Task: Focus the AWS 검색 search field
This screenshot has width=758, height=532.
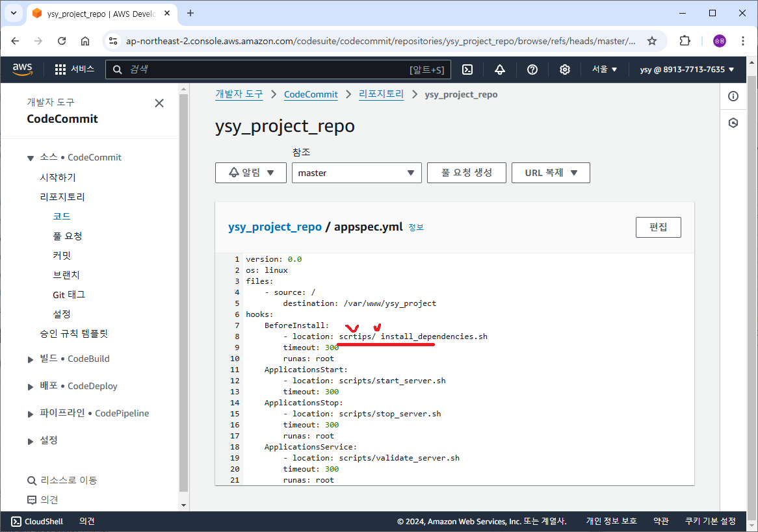Action: click(278, 70)
